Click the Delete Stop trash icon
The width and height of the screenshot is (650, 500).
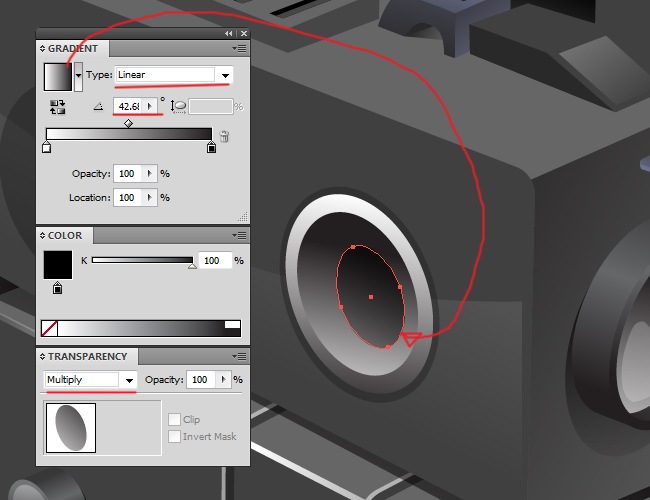224,136
